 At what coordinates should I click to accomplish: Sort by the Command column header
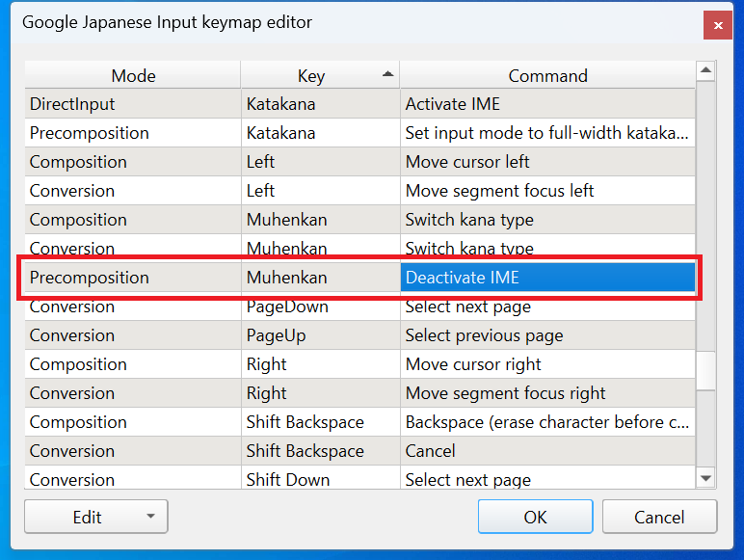[x=547, y=75]
